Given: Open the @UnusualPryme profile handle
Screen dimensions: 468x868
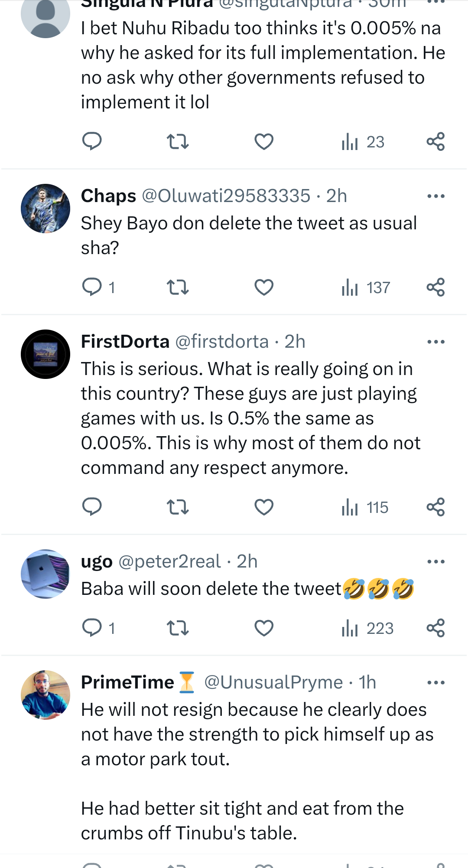Looking at the screenshot, I should click(273, 682).
